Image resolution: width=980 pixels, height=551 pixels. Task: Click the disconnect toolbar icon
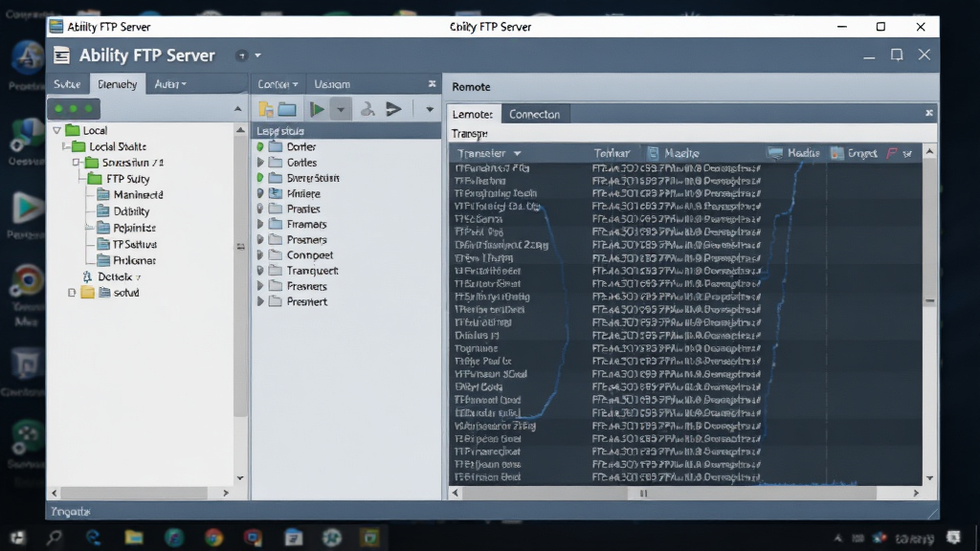point(367,109)
